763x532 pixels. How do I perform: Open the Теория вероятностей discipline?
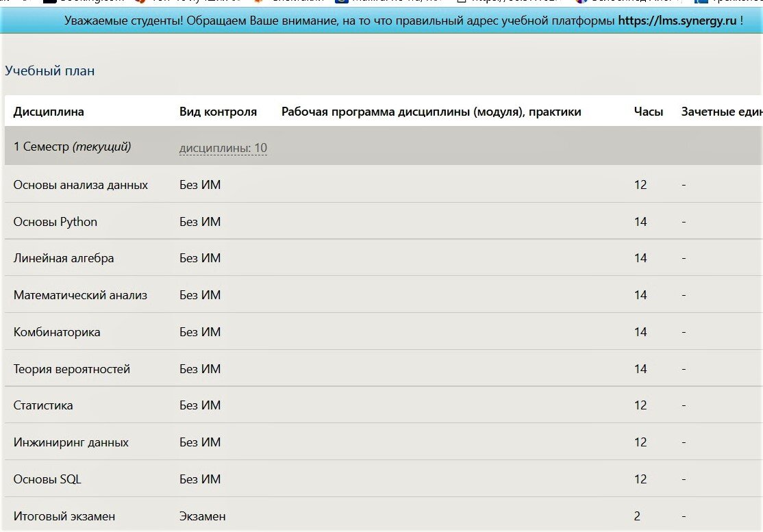[71, 369]
